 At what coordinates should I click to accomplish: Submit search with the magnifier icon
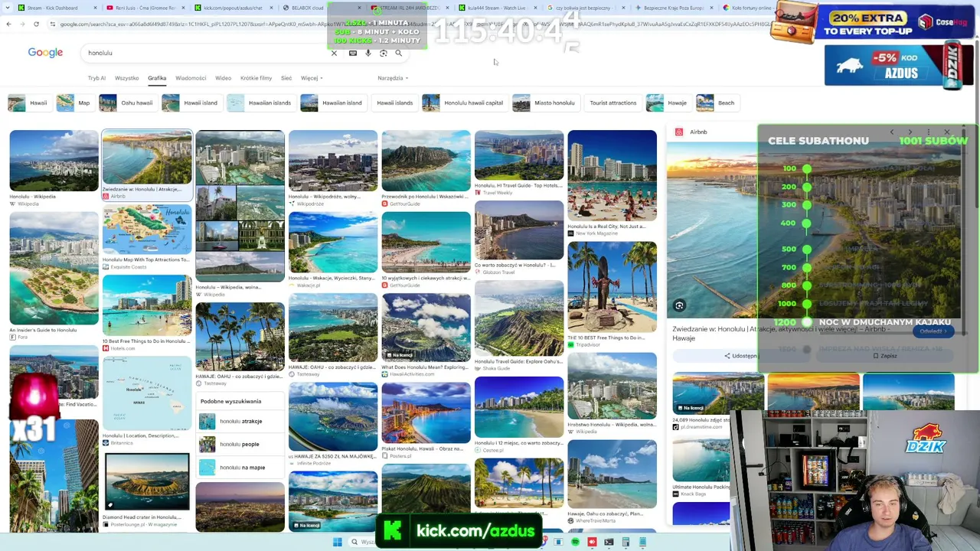(x=399, y=53)
